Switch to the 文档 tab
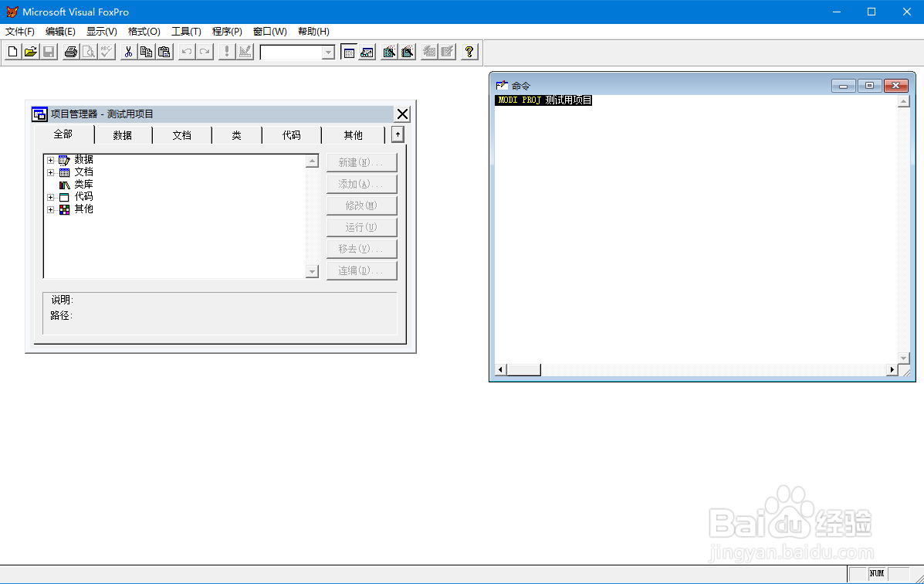The width and height of the screenshot is (924, 584). (x=181, y=135)
